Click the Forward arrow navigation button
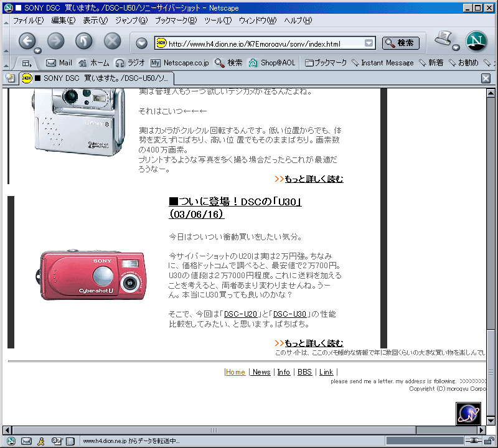498x448 pixels. coord(55,41)
